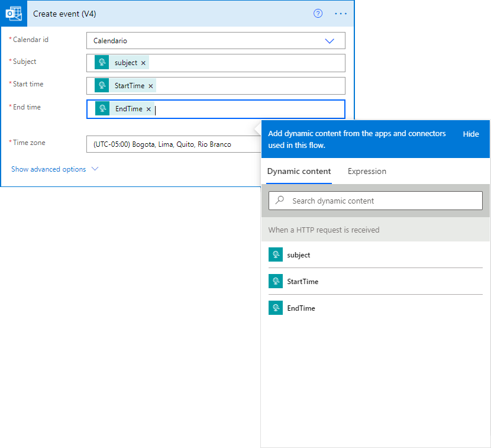
Task: Expand the Calendar id dropdown arrow
Action: click(330, 41)
